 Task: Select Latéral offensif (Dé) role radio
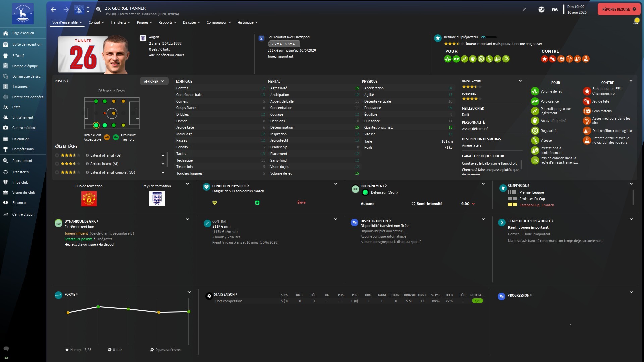57,155
